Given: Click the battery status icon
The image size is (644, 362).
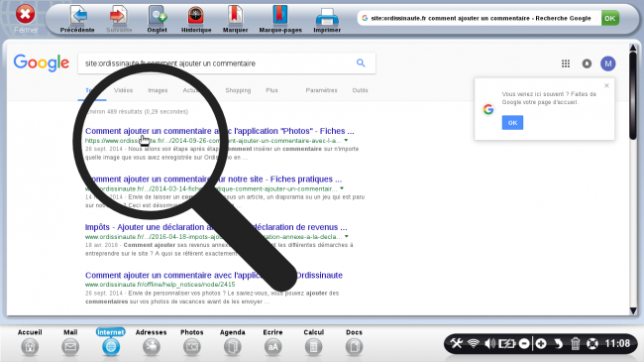Looking at the screenshot, I should 506,343.
